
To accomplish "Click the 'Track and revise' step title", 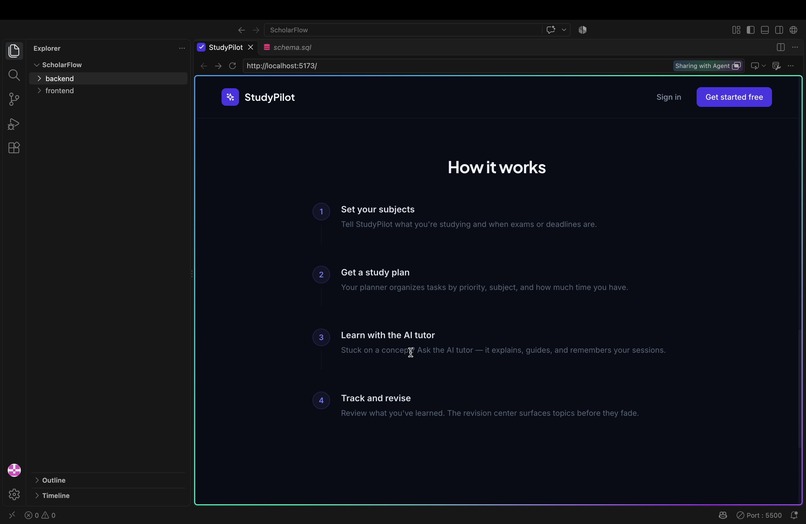I will [x=375, y=398].
